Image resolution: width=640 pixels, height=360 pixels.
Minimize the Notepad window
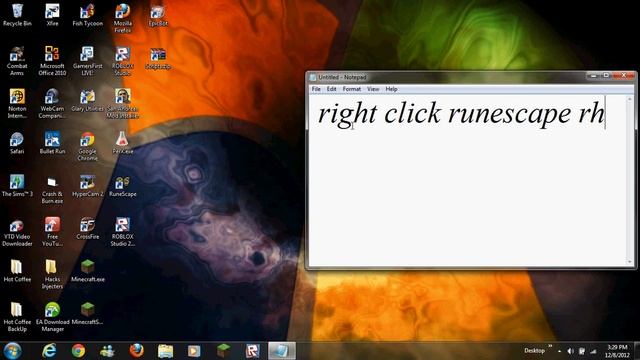pos(594,76)
